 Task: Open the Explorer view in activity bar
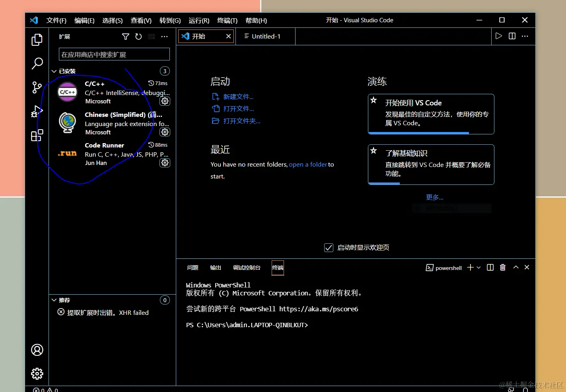37,40
